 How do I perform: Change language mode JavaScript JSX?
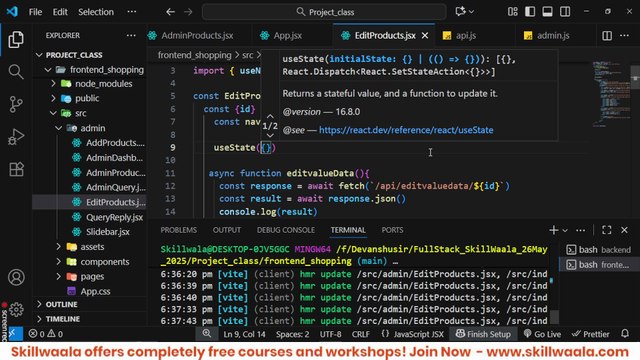pos(418,334)
